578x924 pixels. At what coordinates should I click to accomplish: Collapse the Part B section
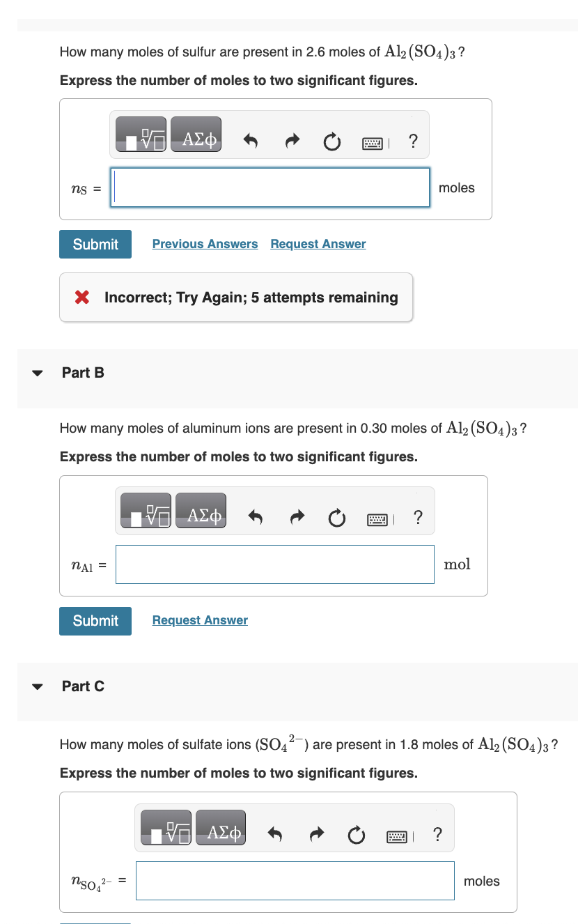click(37, 373)
